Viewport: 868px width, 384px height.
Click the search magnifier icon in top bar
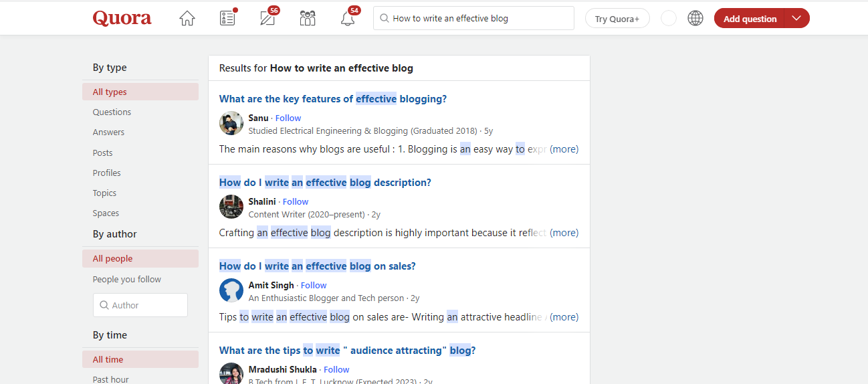pyautogui.click(x=385, y=19)
